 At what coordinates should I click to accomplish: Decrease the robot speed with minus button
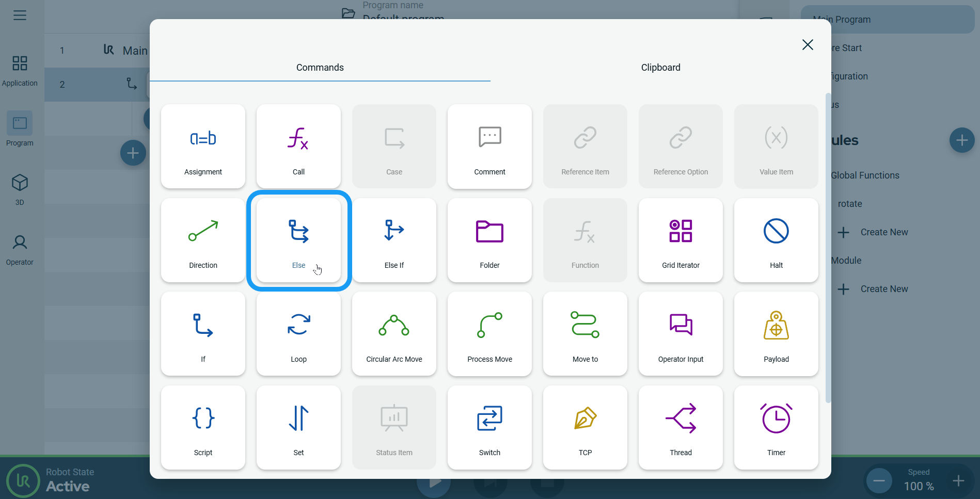tap(879, 481)
